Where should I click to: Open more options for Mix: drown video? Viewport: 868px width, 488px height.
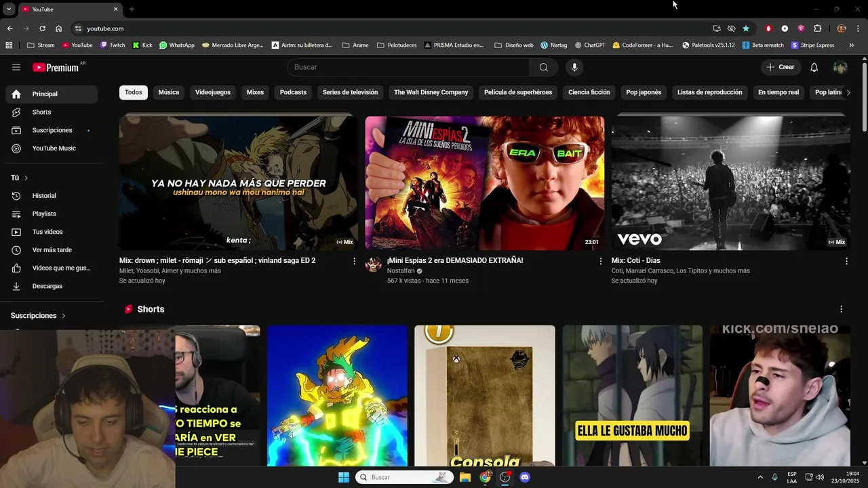[354, 261]
